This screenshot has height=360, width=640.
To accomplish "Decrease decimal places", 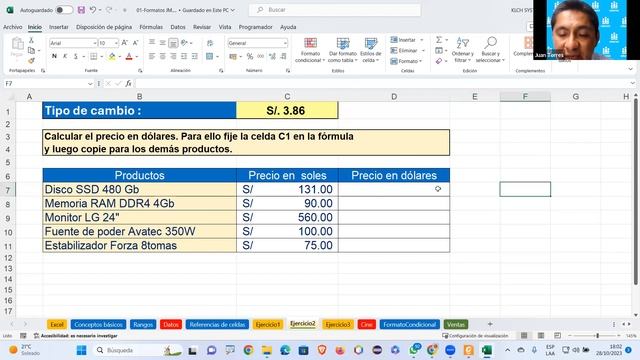I will [283, 56].
